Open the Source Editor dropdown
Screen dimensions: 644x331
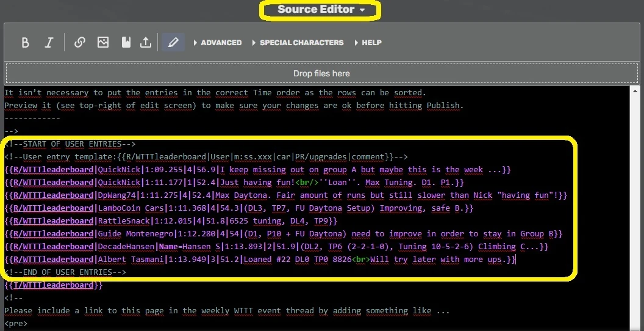pyautogui.click(x=321, y=9)
